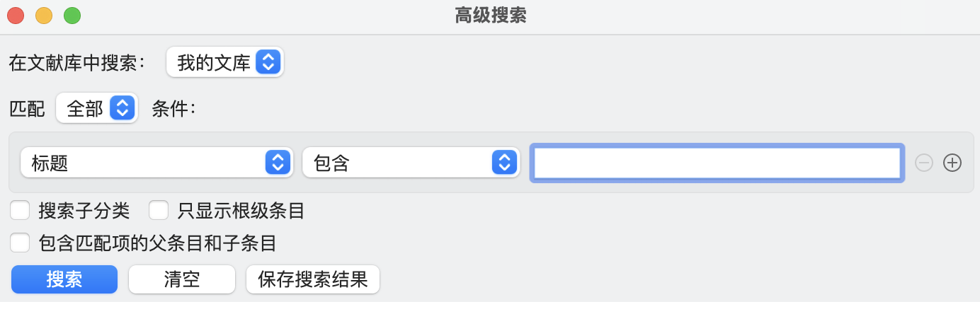
Task: Open the 包含 operator dropdown
Action: pyautogui.click(x=406, y=163)
